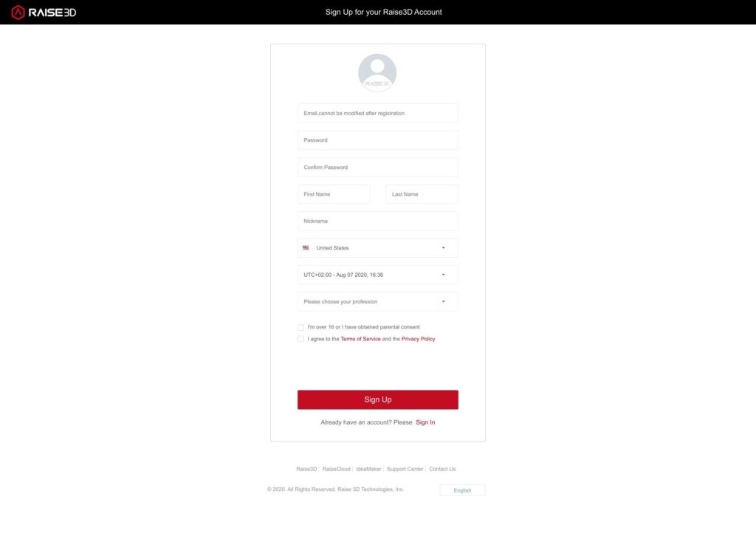Open the Terms of Service link
756x536 pixels.
[x=360, y=340]
